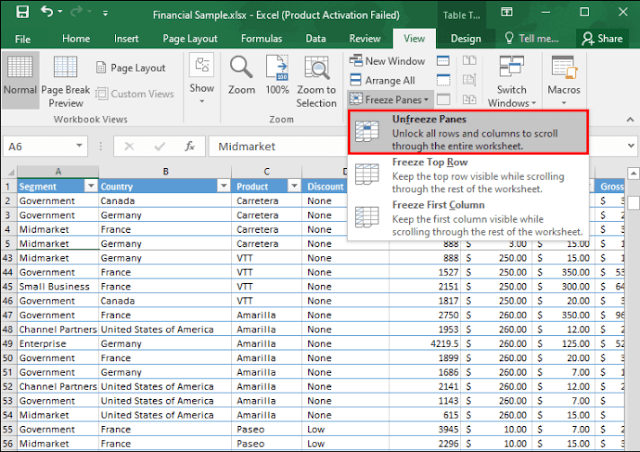Open the Product column filter dropdown
Image resolution: width=640 pixels, height=452 pixels.
[294, 186]
